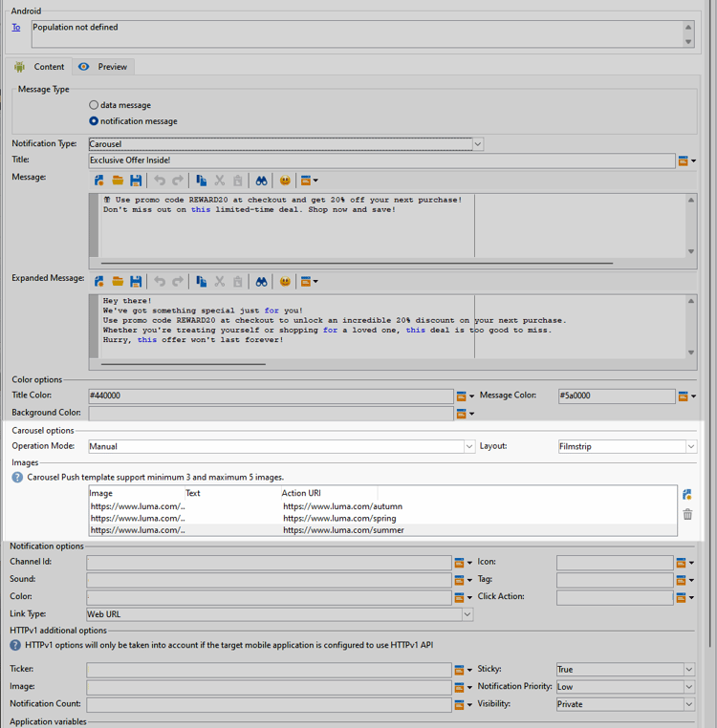Image resolution: width=717 pixels, height=728 pixels.
Task: Click Undo in the Expanded Message toolbar
Action: [160, 282]
